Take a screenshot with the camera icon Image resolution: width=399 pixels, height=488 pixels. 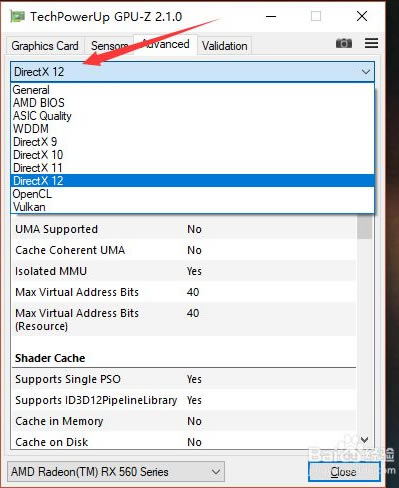(x=344, y=43)
